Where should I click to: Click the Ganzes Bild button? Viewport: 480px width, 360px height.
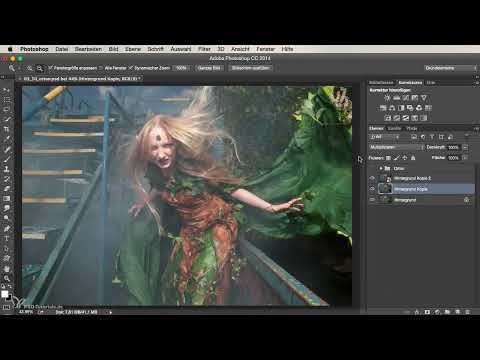pyautogui.click(x=209, y=68)
